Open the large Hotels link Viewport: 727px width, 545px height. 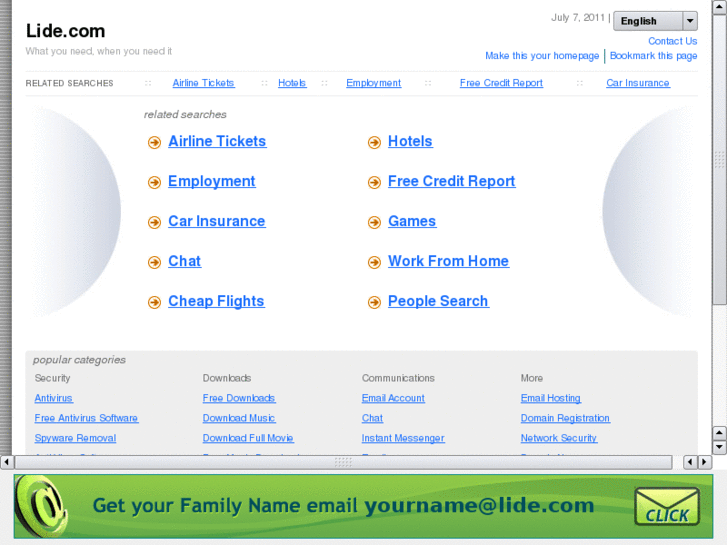click(410, 141)
